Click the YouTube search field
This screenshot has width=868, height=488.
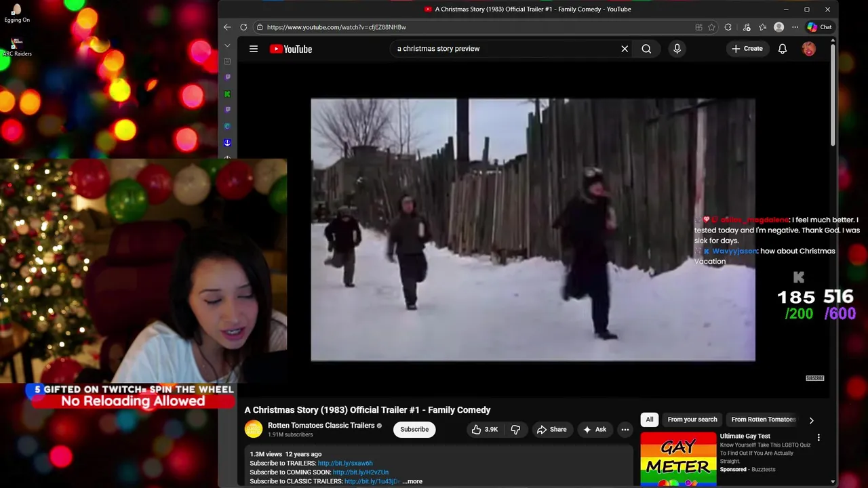pos(505,49)
